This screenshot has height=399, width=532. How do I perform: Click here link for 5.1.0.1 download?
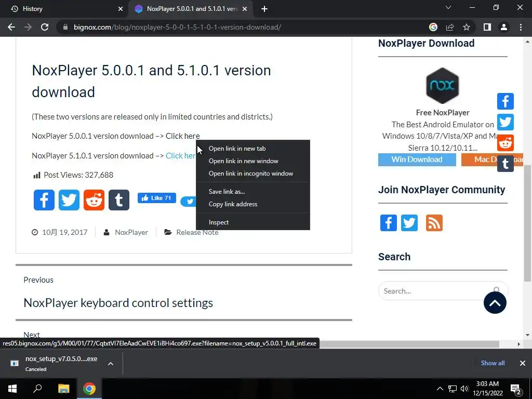point(180,156)
